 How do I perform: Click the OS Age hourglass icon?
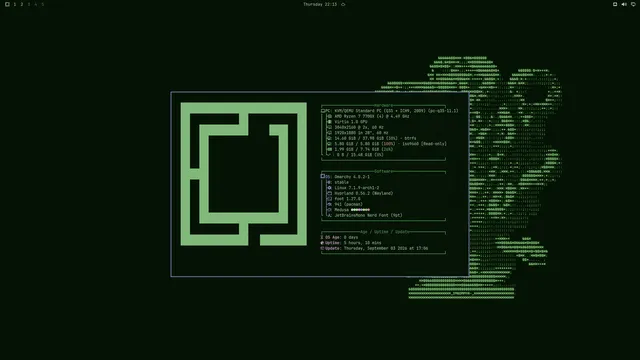(322, 237)
